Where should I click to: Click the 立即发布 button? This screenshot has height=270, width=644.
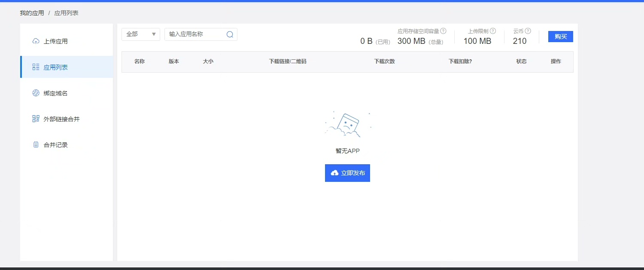(x=347, y=173)
